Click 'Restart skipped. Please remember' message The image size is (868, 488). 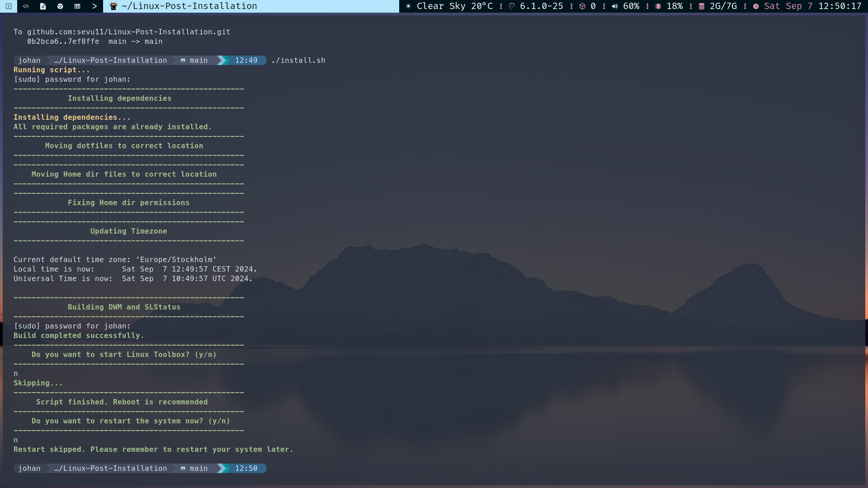tap(153, 450)
